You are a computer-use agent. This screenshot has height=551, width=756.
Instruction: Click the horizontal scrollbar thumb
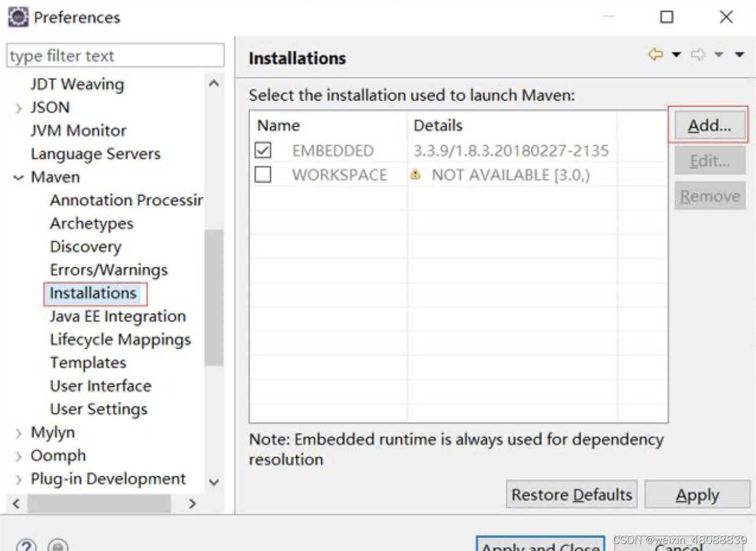click(x=99, y=504)
